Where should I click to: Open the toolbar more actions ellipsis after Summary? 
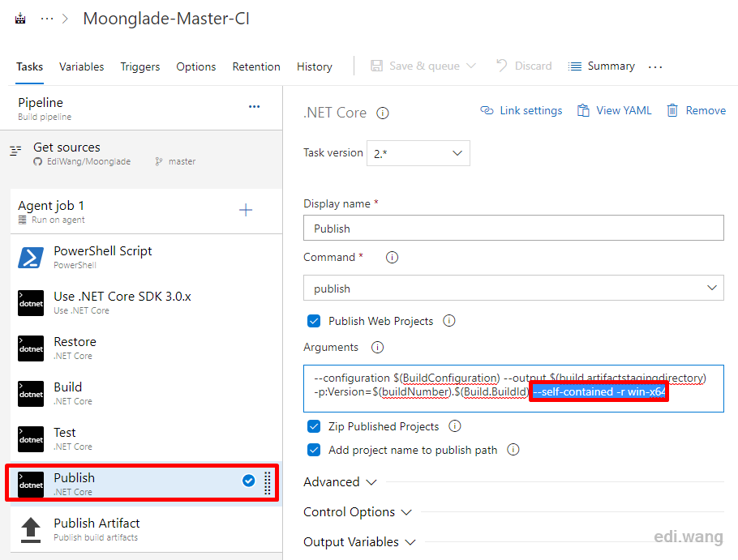coord(655,66)
